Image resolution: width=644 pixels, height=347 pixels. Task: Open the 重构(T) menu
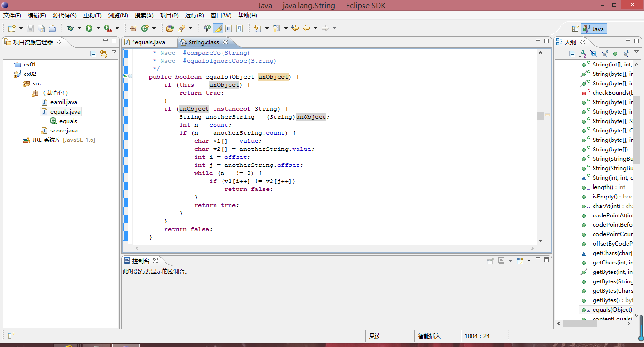pos(92,16)
